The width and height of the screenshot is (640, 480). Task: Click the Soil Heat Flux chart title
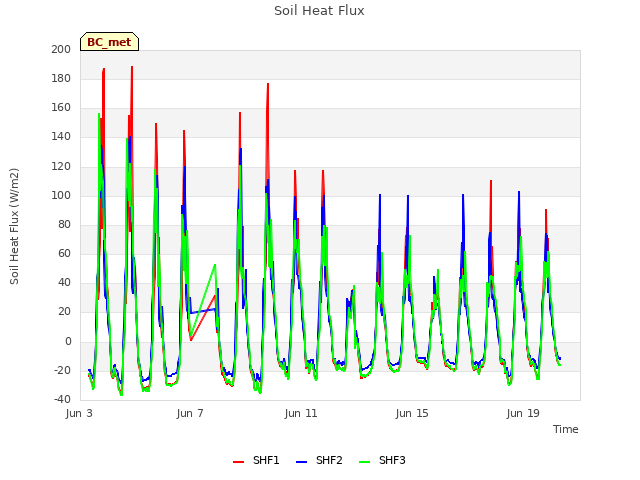tap(319, 11)
